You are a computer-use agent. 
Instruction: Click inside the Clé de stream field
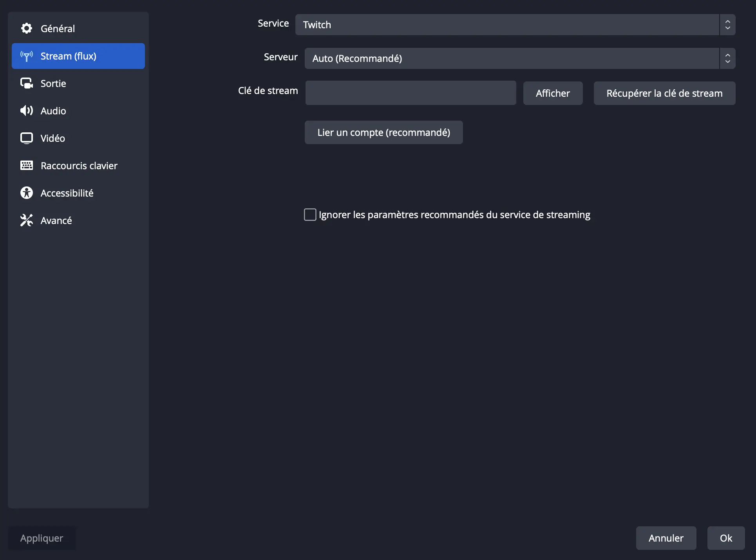(410, 93)
